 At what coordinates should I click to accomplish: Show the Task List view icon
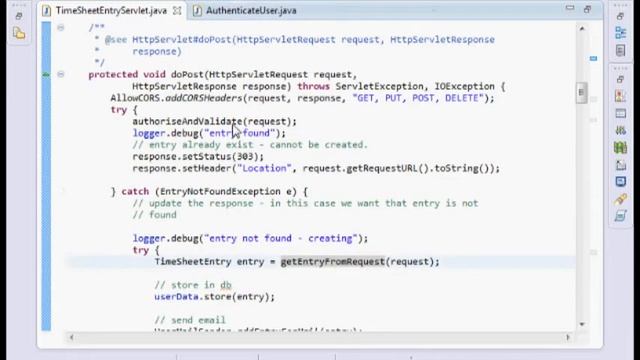tap(620, 51)
